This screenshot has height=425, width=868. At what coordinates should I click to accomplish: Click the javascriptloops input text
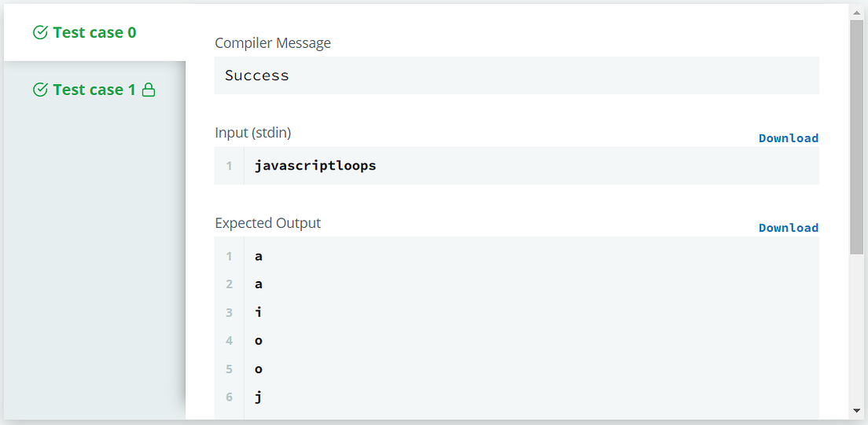[315, 166]
